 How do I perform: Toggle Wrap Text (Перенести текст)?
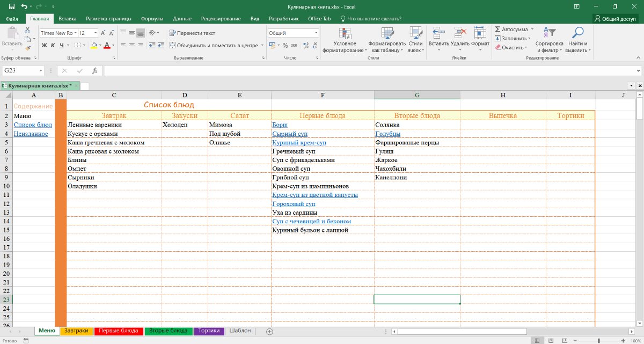pyautogui.click(x=192, y=33)
